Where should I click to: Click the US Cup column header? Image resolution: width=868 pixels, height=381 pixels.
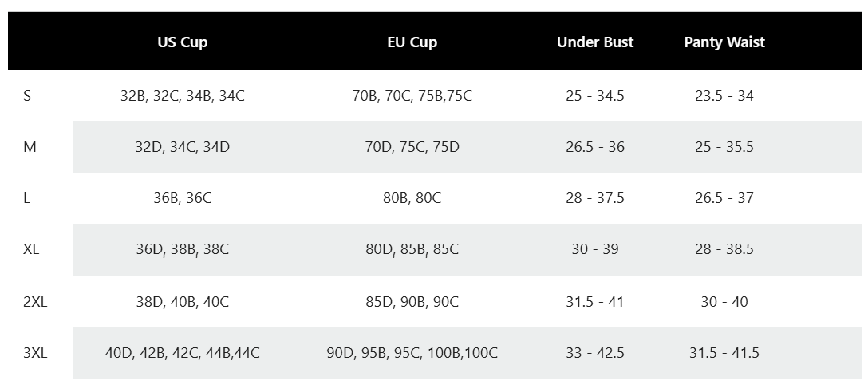click(x=182, y=42)
